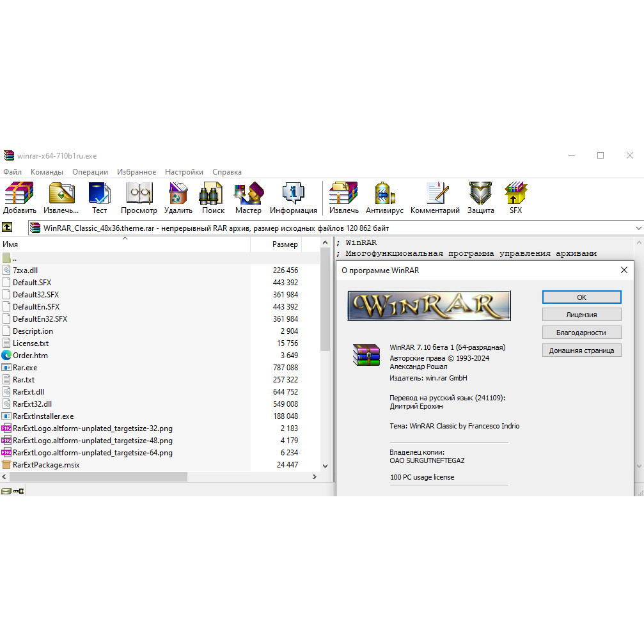Open the Избранное menu
The height and width of the screenshot is (644, 644).
point(136,172)
